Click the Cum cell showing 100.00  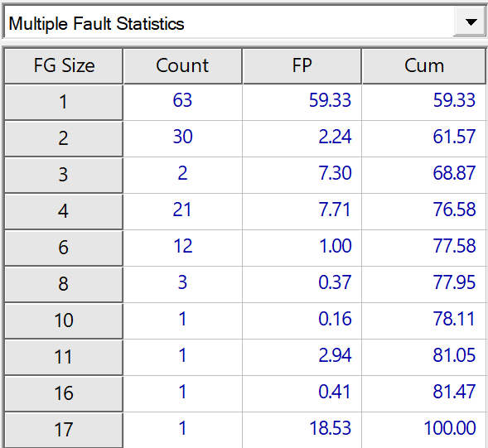[424, 430]
